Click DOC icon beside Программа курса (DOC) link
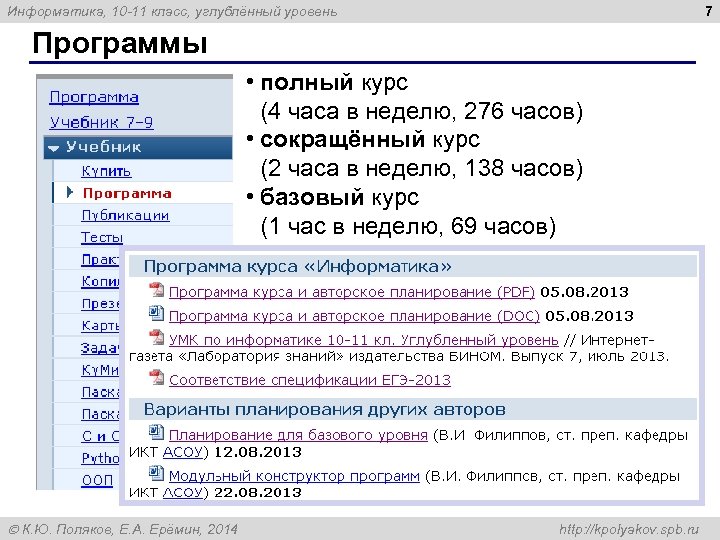720x540 pixels. (x=157, y=314)
